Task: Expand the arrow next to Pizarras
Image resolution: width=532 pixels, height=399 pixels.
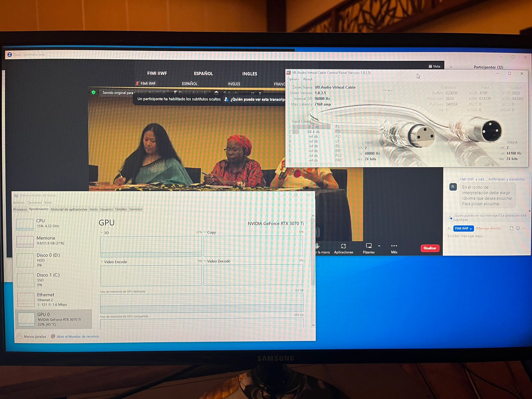Action: point(379,246)
